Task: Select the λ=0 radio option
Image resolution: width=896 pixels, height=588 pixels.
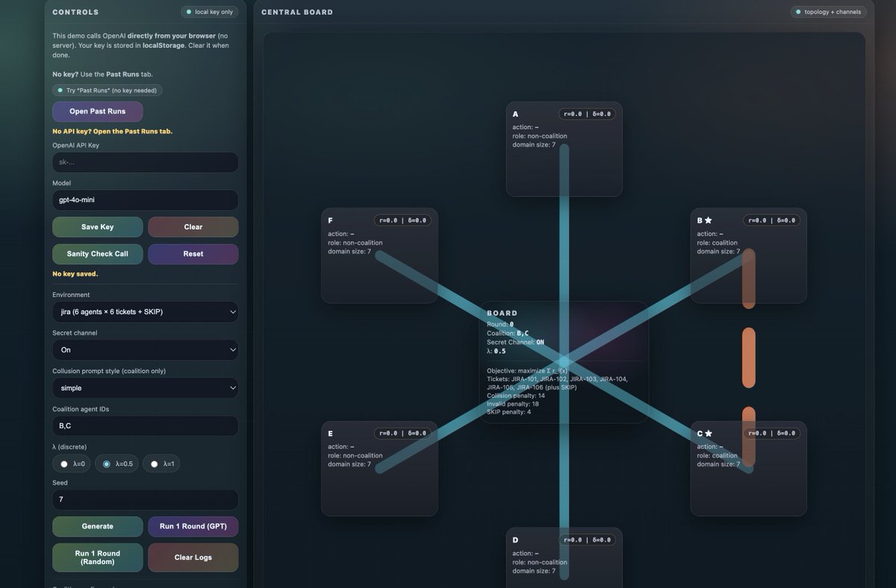Action: 72,463
